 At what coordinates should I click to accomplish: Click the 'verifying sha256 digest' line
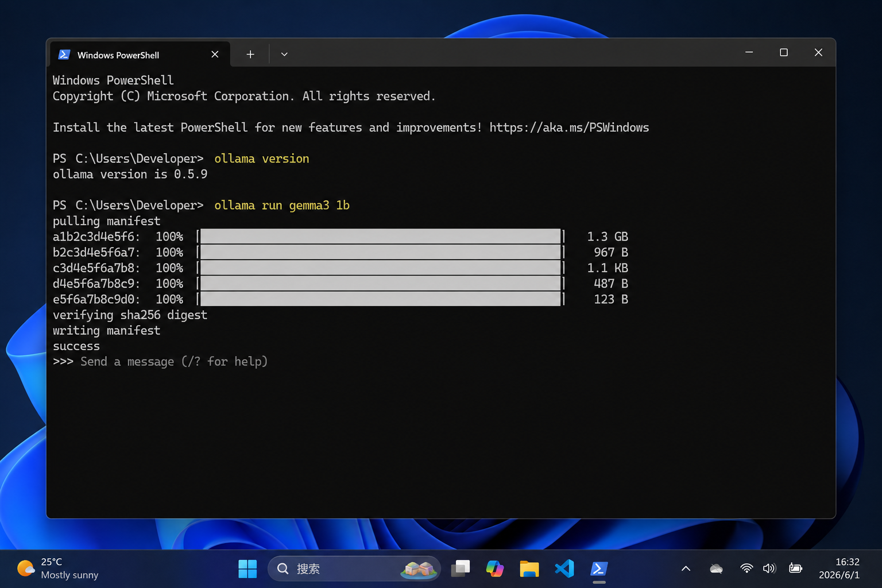(130, 315)
